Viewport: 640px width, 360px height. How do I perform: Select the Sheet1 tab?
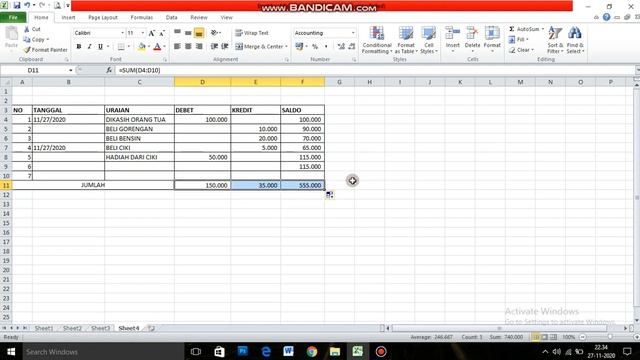(x=44, y=328)
